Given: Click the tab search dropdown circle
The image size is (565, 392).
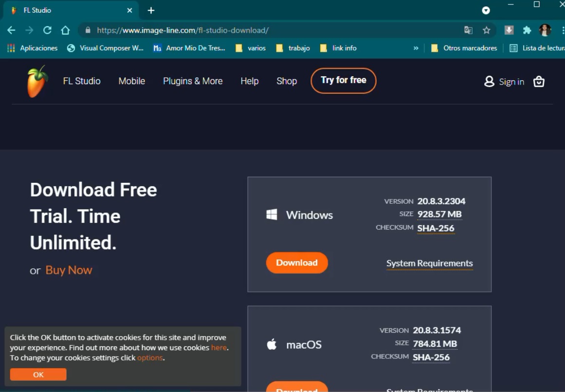Looking at the screenshot, I should [x=486, y=10].
